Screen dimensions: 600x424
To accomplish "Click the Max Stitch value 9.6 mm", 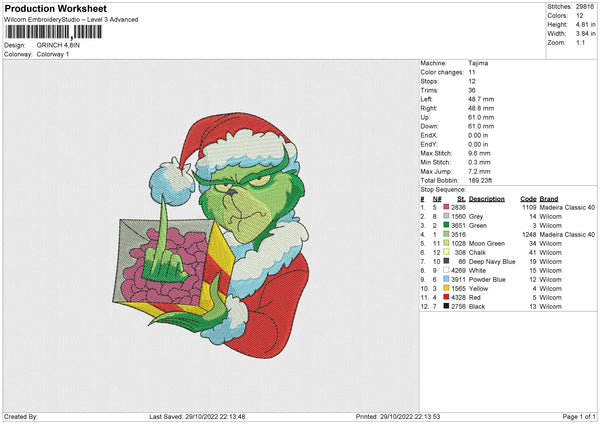I will click(479, 153).
